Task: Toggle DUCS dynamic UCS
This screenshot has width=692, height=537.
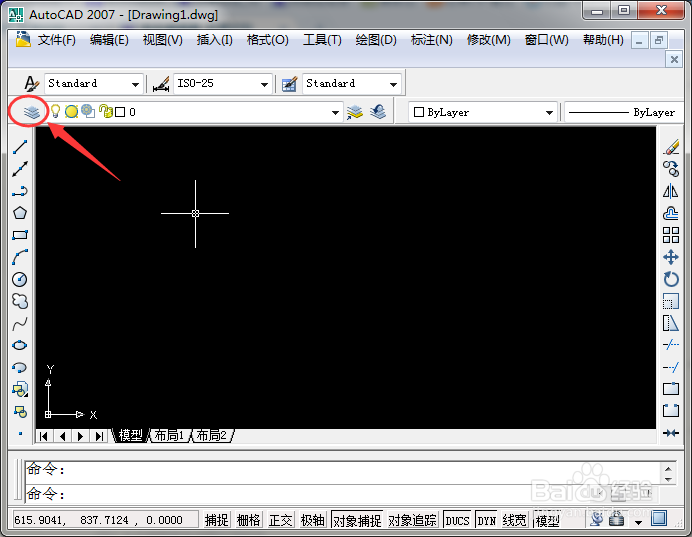Action: 457,520
